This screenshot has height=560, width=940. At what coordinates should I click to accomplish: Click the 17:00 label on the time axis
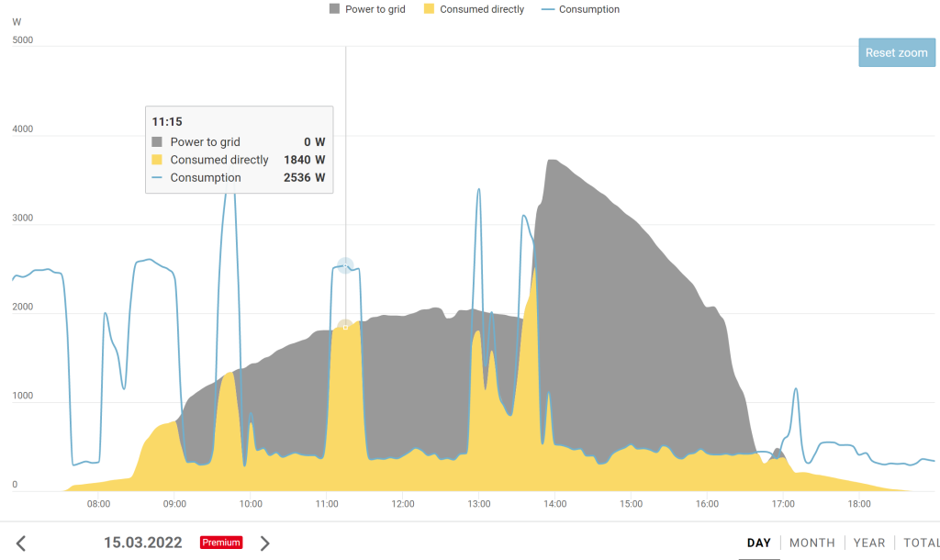(783, 504)
